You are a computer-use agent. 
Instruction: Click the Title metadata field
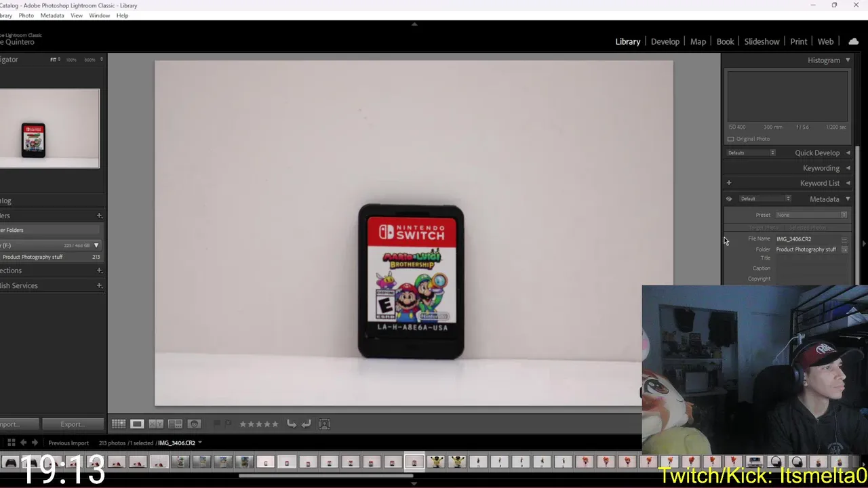(x=812, y=258)
